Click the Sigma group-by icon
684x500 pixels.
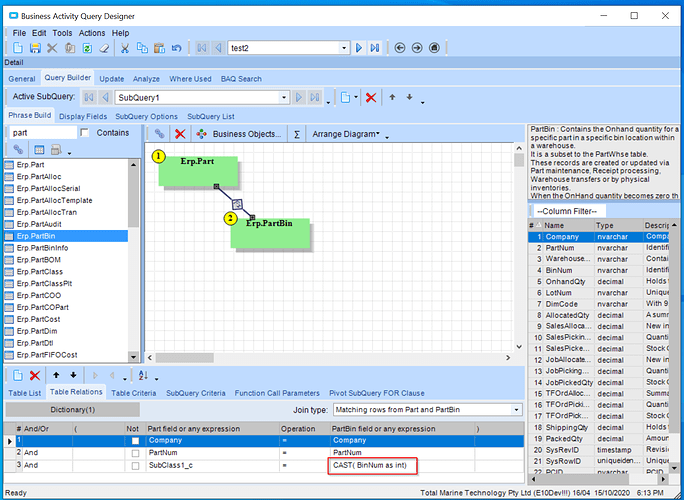297,134
